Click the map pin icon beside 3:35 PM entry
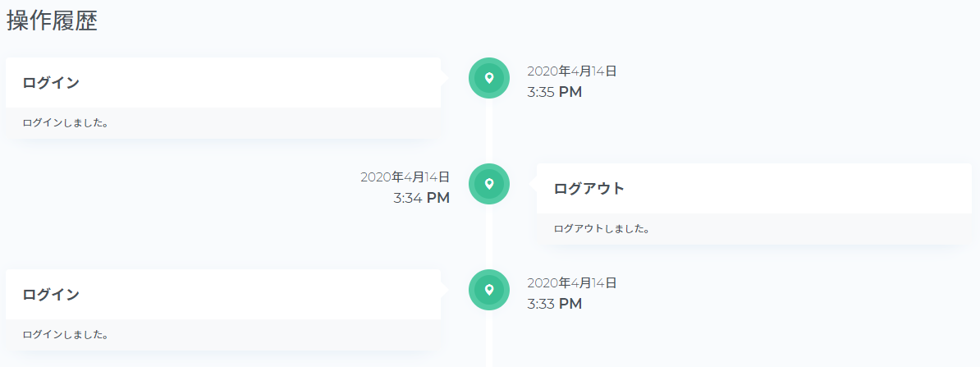This screenshot has height=367, width=980. [x=489, y=78]
